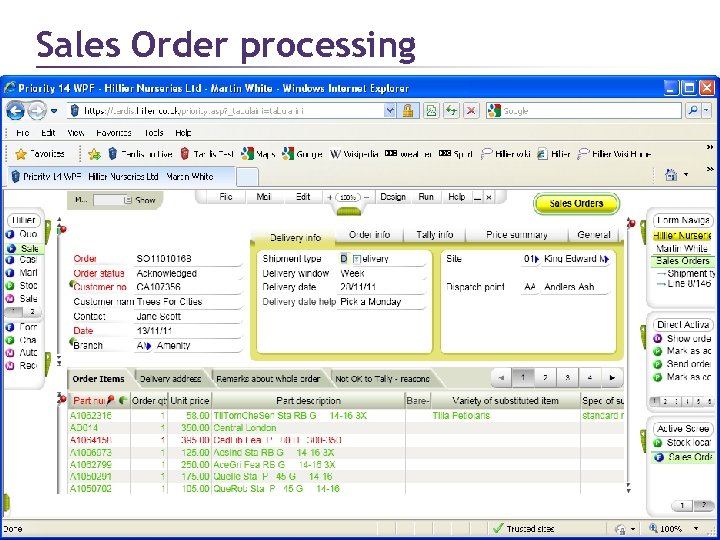Click Send order direct activation icon

click(x=658, y=365)
